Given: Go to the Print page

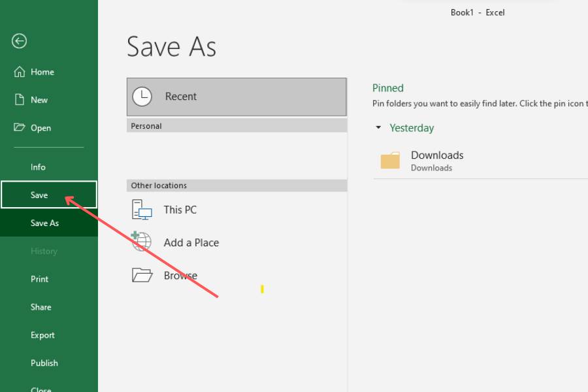Looking at the screenshot, I should tap(49, 279).
